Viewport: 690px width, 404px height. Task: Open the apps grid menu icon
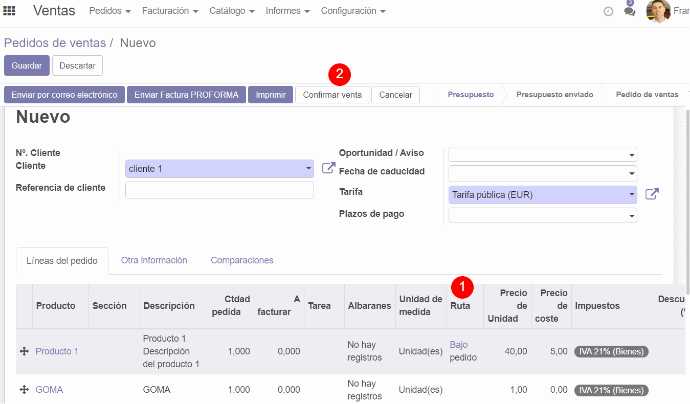[x=12, y=11]
